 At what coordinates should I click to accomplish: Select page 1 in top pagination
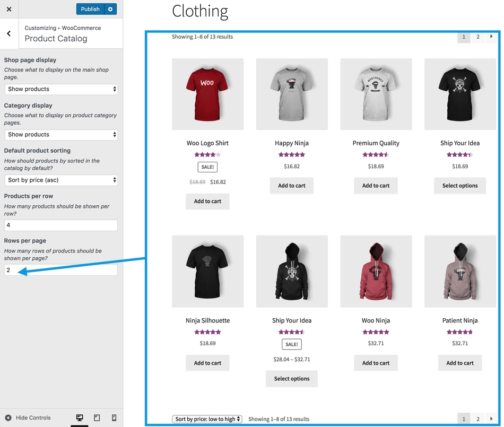click(464, 37)
